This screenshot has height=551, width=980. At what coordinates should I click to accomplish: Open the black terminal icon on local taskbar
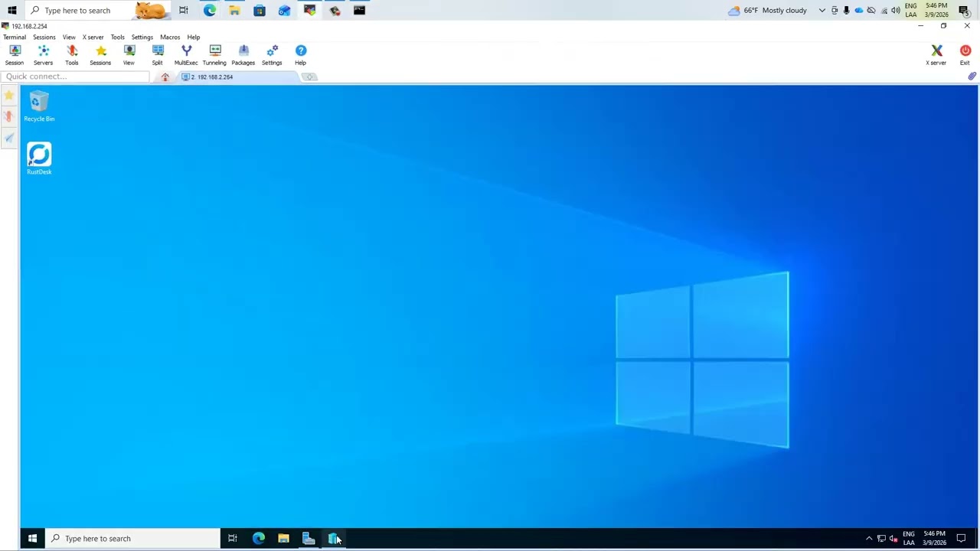(x=359, y=10)
